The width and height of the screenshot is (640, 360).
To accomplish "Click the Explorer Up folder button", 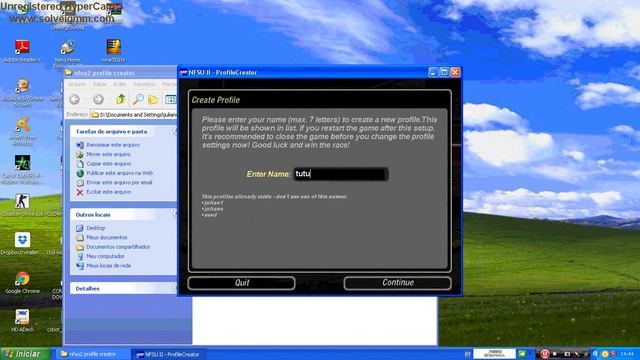I will pyautogui.click(x=120, y=99).
